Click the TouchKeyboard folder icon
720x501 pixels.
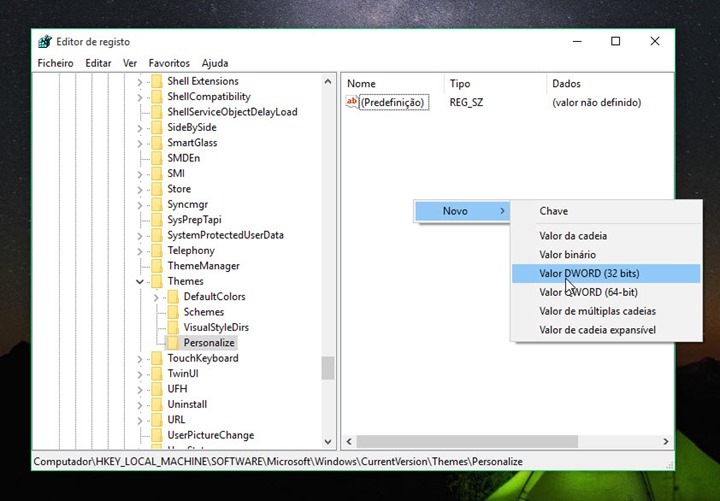point(157,358)
